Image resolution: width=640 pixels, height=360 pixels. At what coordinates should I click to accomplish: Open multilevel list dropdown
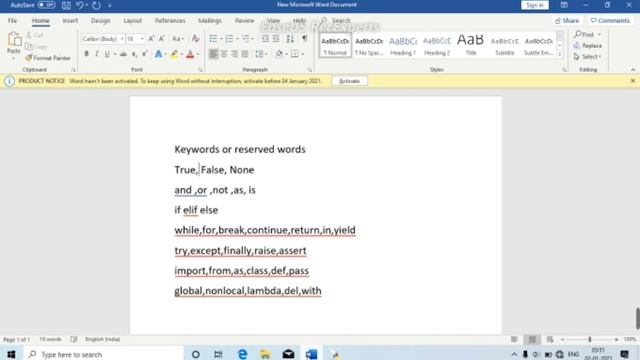click(253, 39)
